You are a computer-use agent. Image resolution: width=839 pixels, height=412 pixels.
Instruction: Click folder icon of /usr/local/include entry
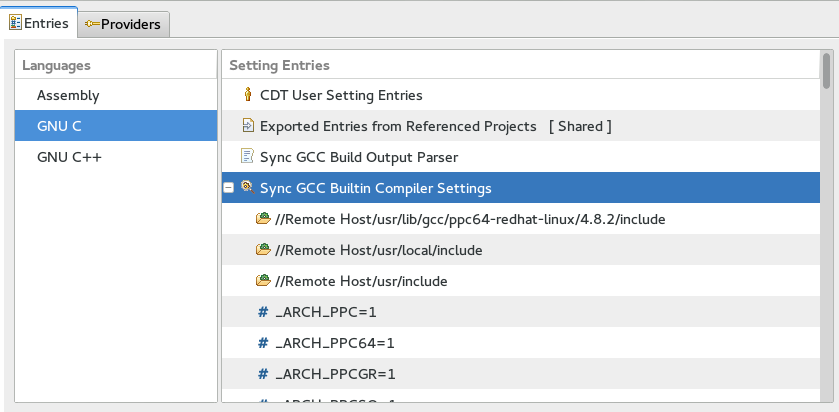pyautogui.click(x=263, y=249)
